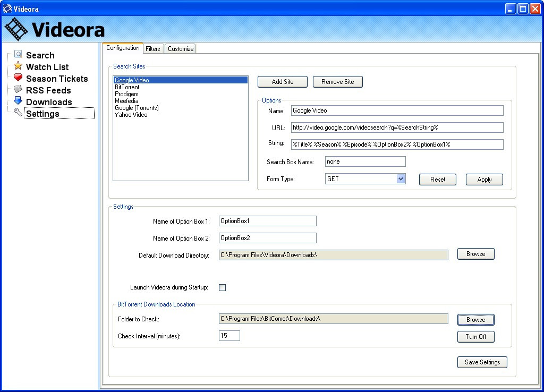Maximize the Videora window
This screenshot has height=392, width=544.
coord(523,8)
